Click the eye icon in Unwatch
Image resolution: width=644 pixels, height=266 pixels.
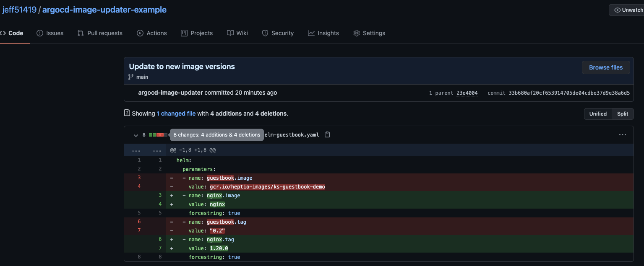pos(617,10)
